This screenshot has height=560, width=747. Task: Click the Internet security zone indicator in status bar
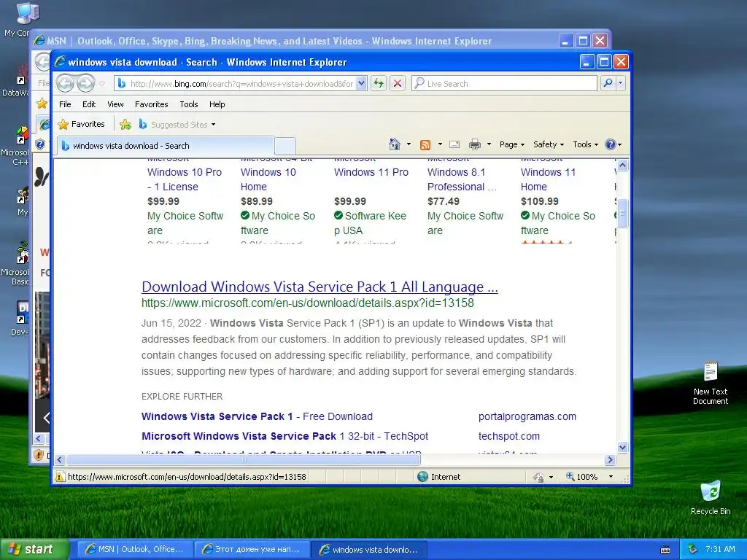pos(438,477)
